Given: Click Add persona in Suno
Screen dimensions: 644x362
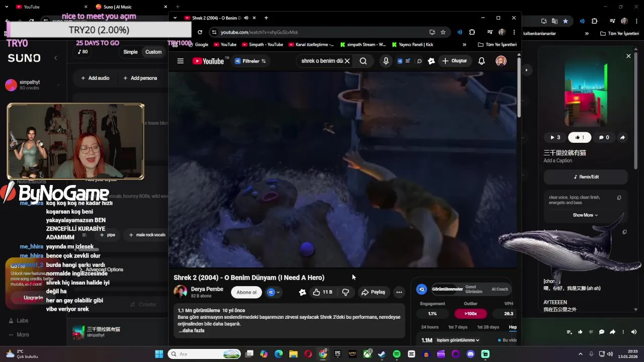Looking at the screenshot, I should (x=140, y=78).
